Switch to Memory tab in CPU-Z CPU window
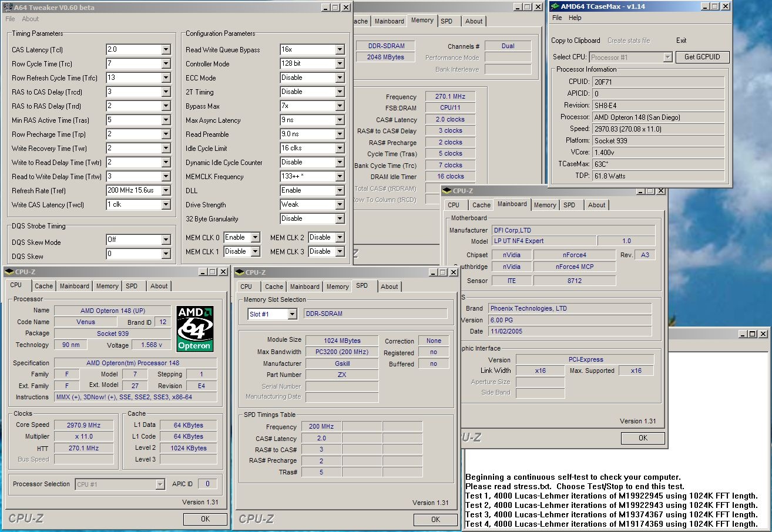This screenshot has height=532, width=772. click(108, 286)
